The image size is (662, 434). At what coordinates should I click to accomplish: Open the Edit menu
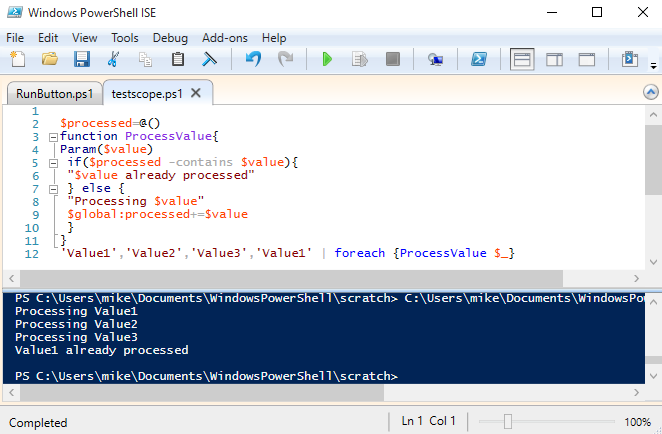click(x=48, y=38)
